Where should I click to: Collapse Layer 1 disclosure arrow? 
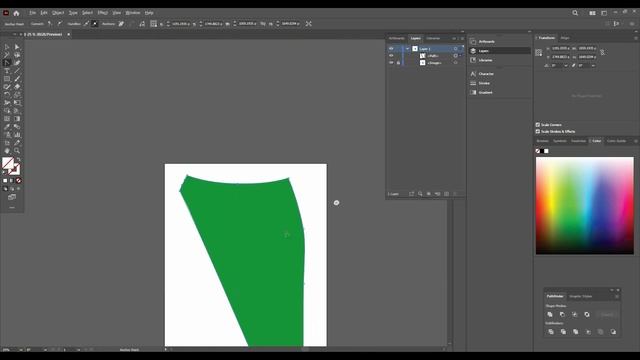[407, 49]
